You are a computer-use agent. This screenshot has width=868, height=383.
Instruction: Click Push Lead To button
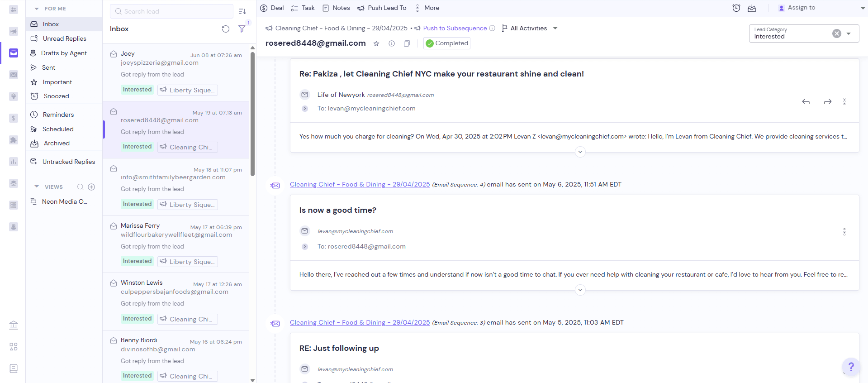[x=382, y=8]
